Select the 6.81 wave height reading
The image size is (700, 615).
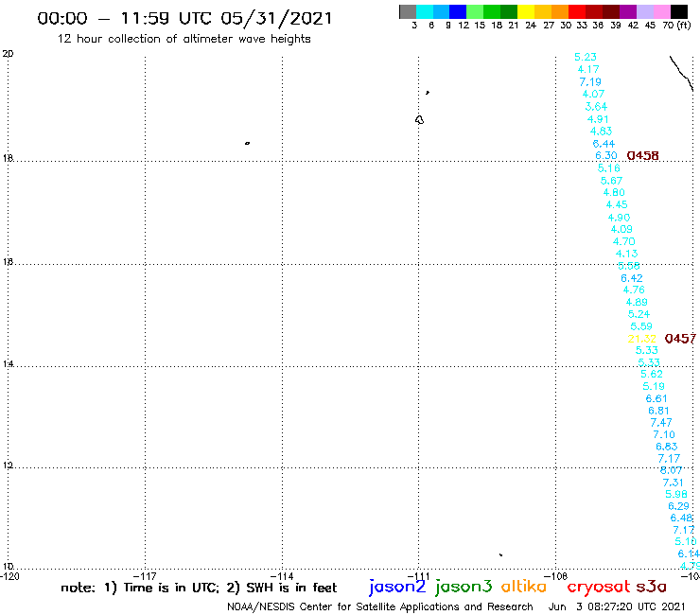pos(658,411)
